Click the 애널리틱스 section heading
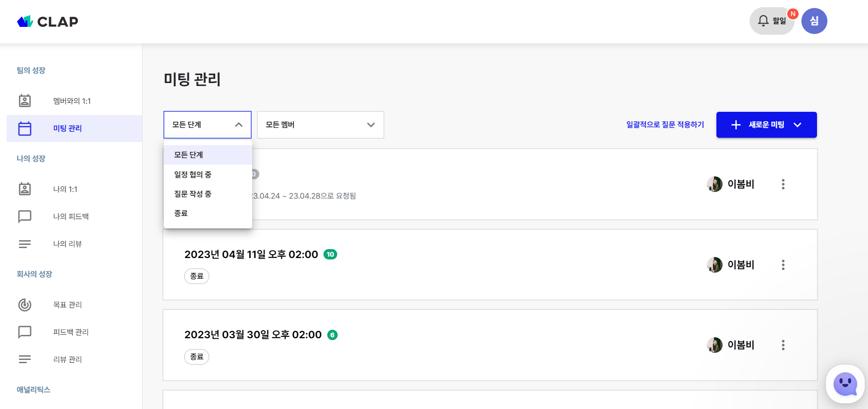 (x=34, y=390)
